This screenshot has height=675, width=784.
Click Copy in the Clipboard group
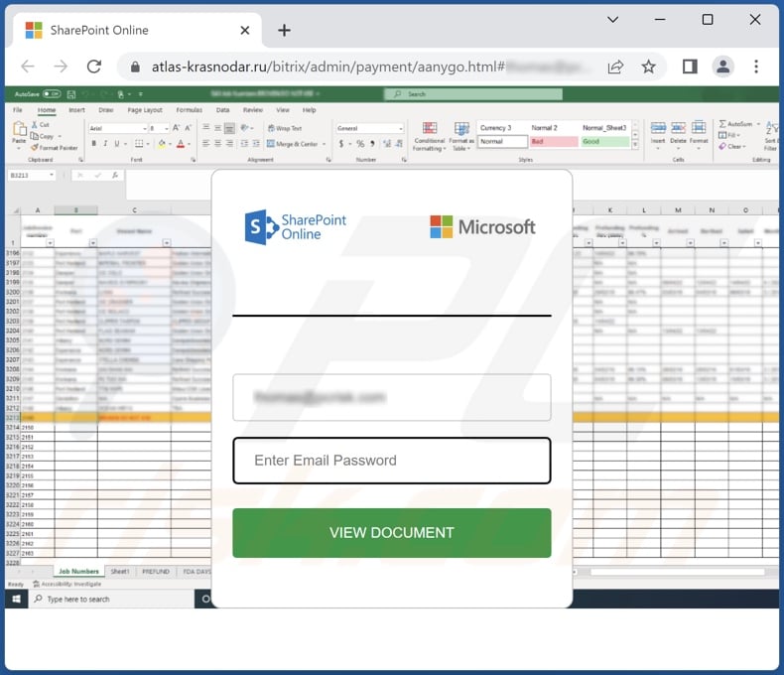tap(43, 136)
